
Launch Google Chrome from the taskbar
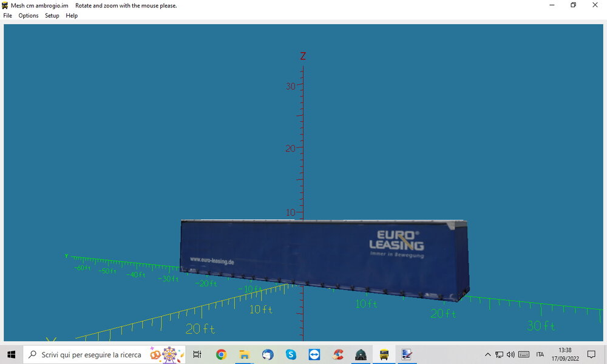tap(221, 354)
